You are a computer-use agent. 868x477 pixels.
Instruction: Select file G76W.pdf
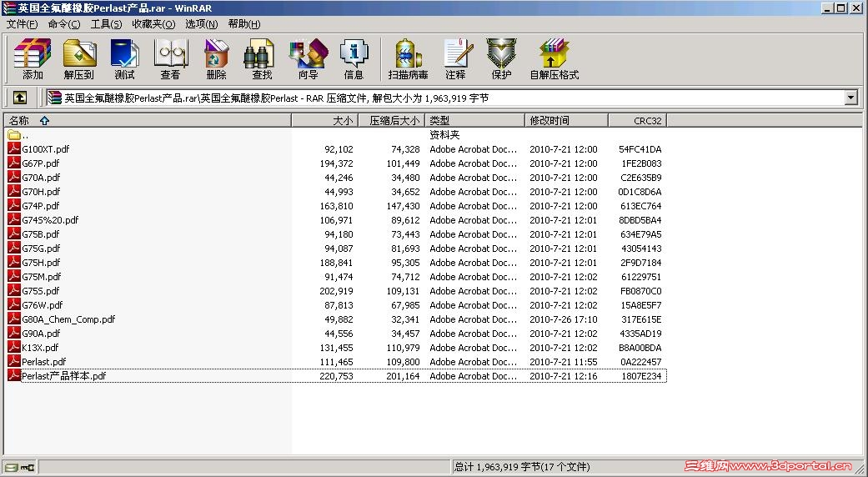(42, 305)
